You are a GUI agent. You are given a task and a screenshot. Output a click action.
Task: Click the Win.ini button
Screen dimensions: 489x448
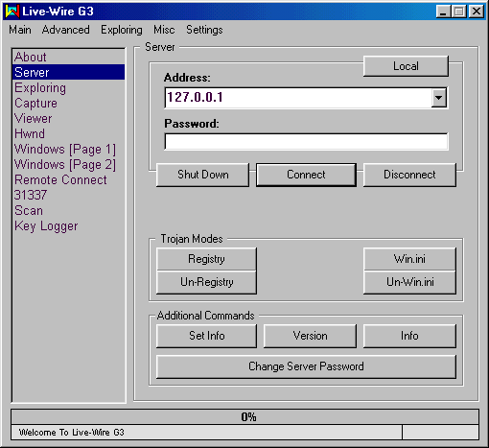[409, 259]
